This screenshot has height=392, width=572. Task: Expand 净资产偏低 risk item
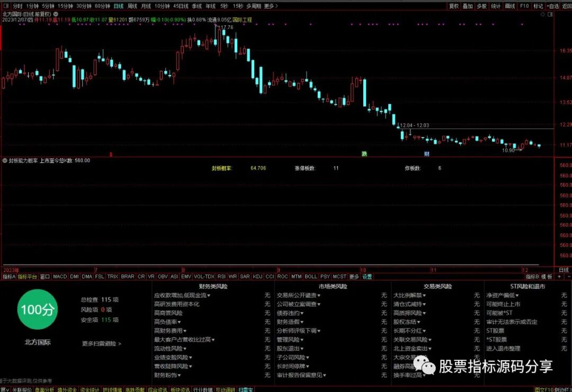click(502, 296)
